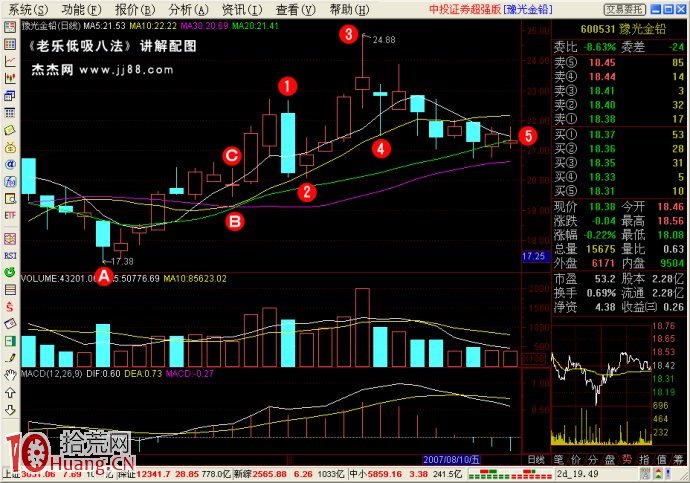This screenshot has width=690, height=483.
Task: Click the MA30:20.69 indicator label
Action: (x=204, y=26)
